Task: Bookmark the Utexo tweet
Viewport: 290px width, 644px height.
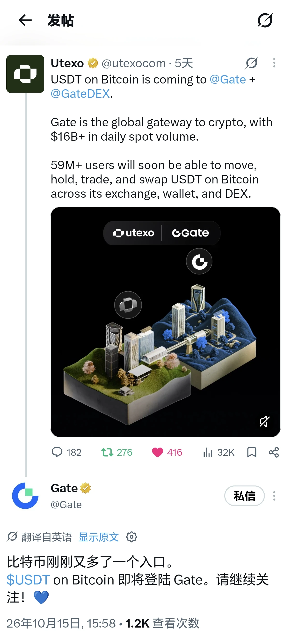Action: click(252, 452)
